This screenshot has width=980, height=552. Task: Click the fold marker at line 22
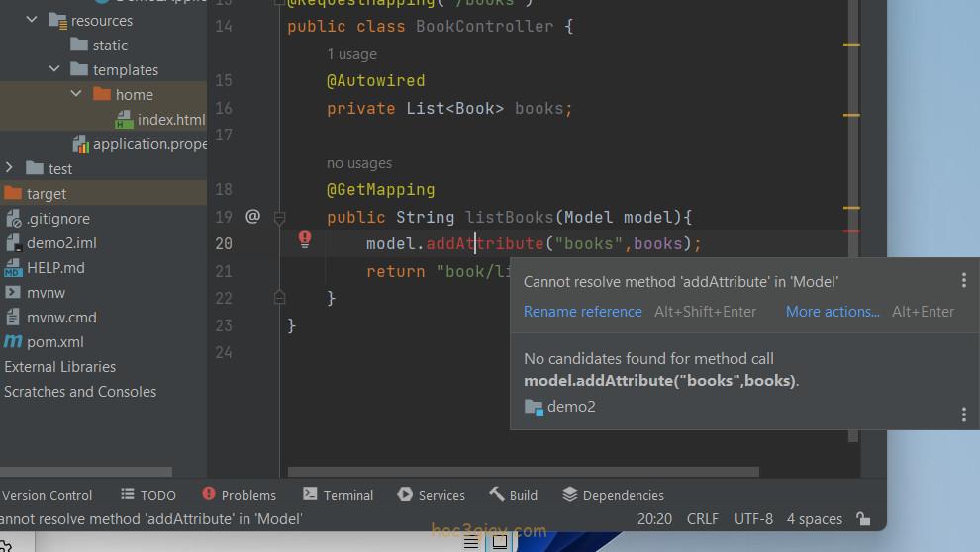(x=279, y=297)
